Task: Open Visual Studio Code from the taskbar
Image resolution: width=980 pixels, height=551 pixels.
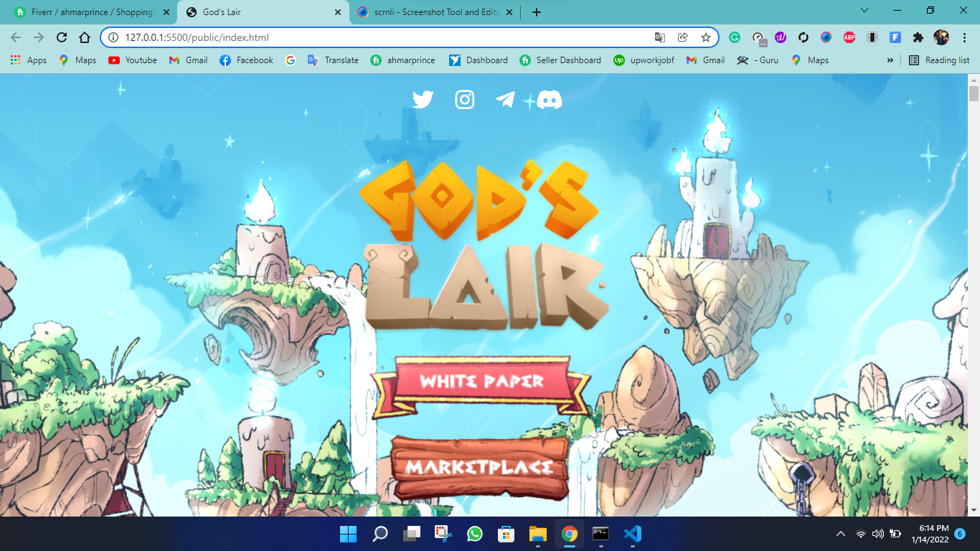Action: point(632,534)
